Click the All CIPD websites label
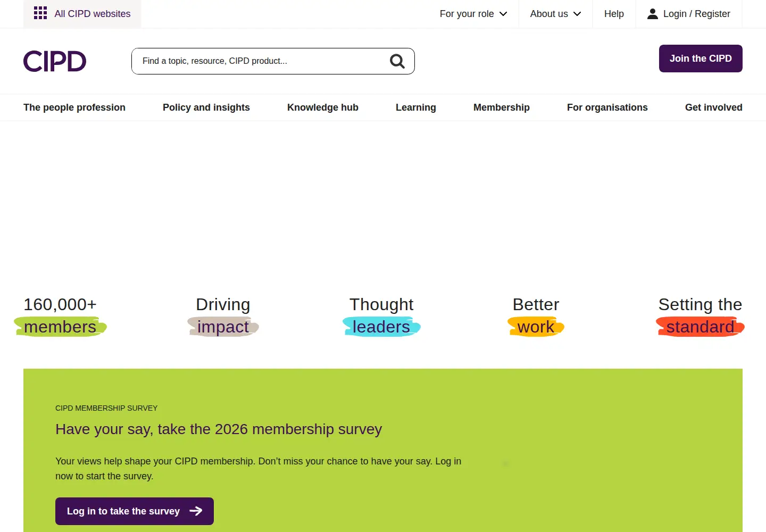The height and width of the screenshot is (532, 766). 93,14
